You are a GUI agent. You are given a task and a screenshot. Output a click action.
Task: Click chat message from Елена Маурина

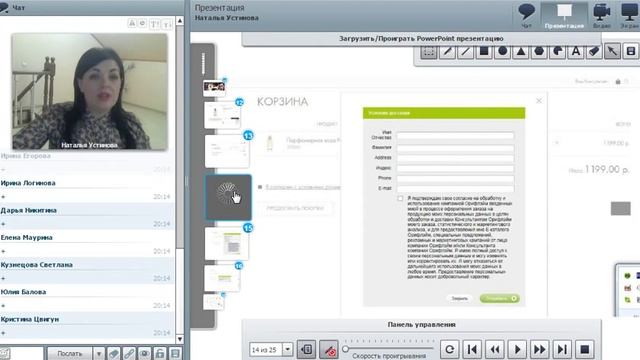(87, 244)
